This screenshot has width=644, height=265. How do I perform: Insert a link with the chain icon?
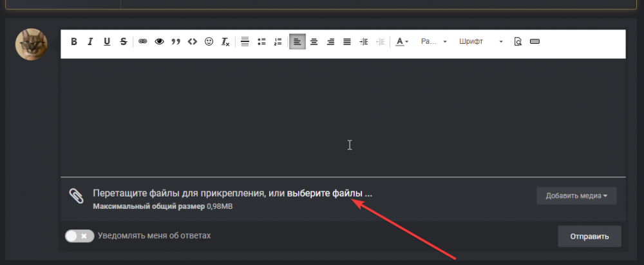[142, 42]
